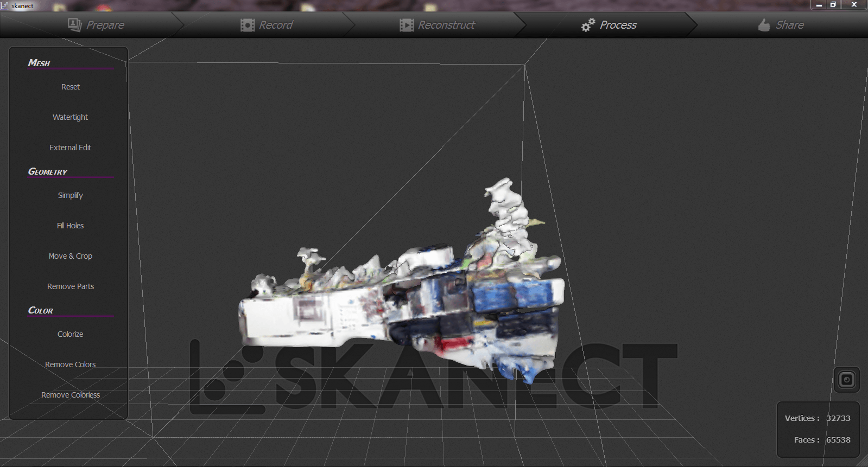Open Move & Crop tool
Image resolution: width=868 pixels, height=467 pixels.
(71, 256)
